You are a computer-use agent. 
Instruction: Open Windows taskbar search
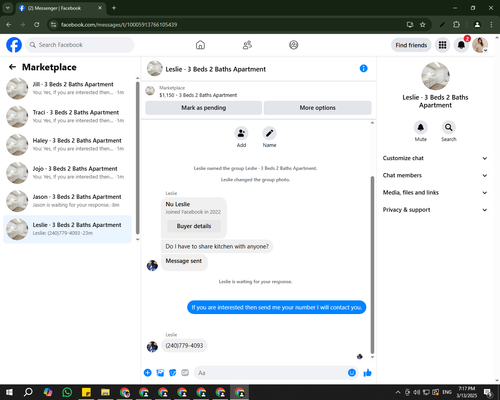tap(28, 392)
